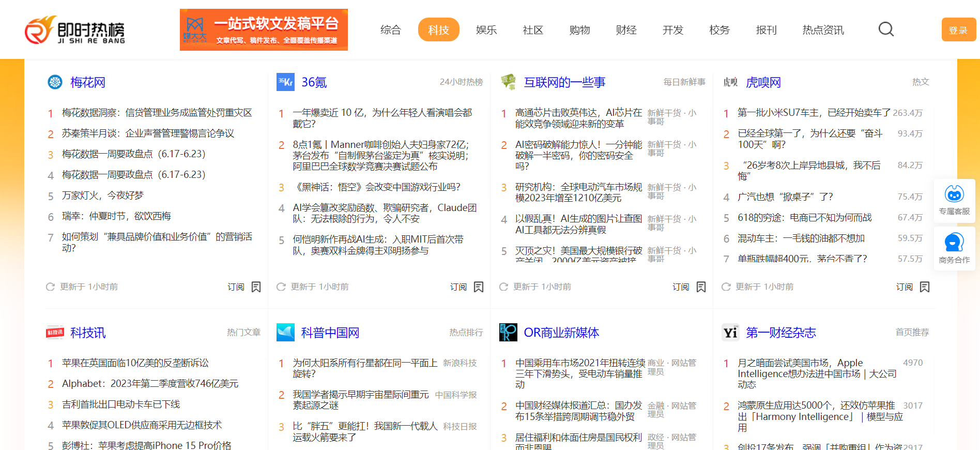Subscribe to 梅花网 via 订阅
This screenshot has width=980, height=450.
[x=236, y=287]
